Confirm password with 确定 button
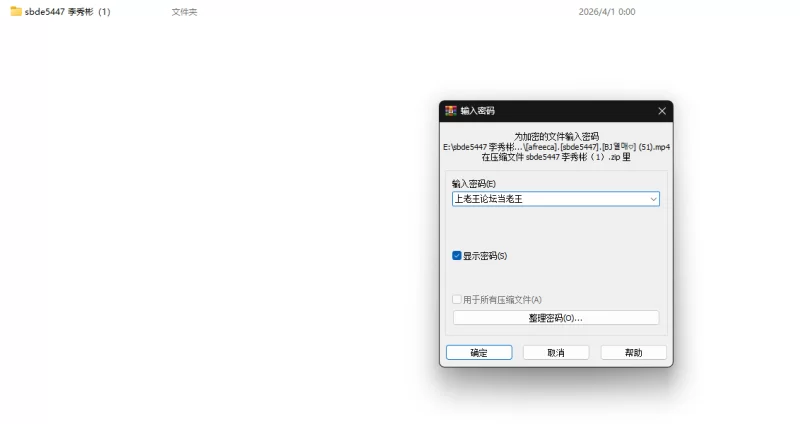 (x=479, y=353)
